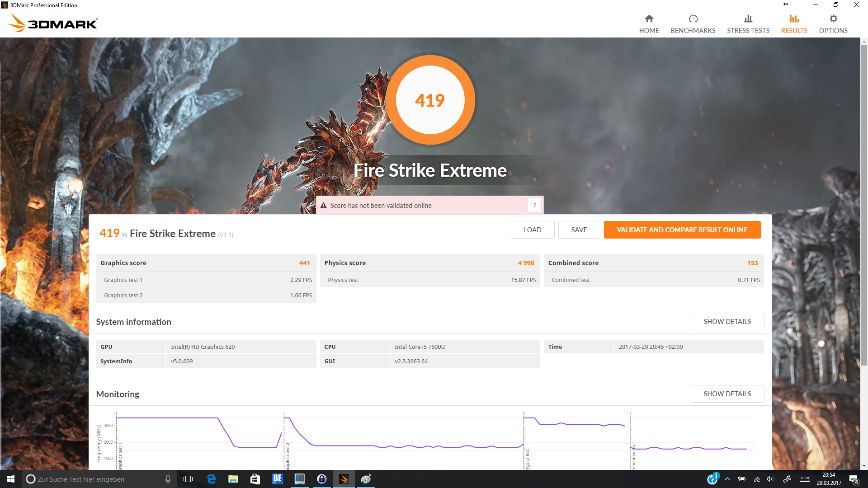Open the Home section
This screenshot has width=868, height=488.
649,24
